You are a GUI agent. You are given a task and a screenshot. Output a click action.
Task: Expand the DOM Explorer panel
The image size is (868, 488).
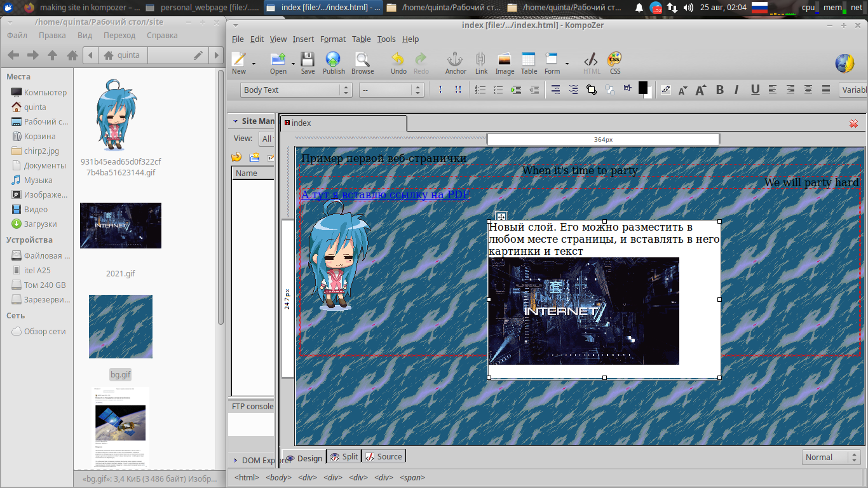[235, 461]
